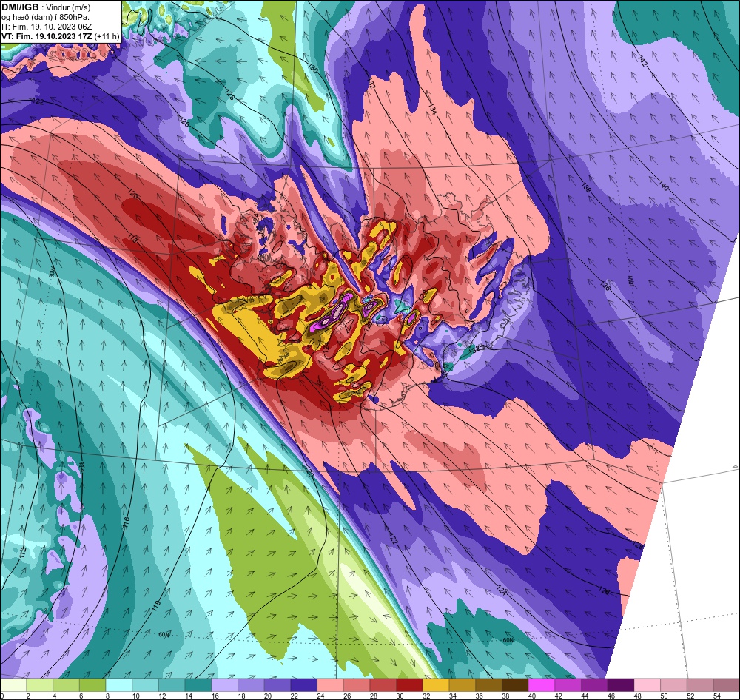This screenshot has height=700, width=740.
Task: Select the salmon pink swatch between 24 and 26
Action: pos(331,685)
